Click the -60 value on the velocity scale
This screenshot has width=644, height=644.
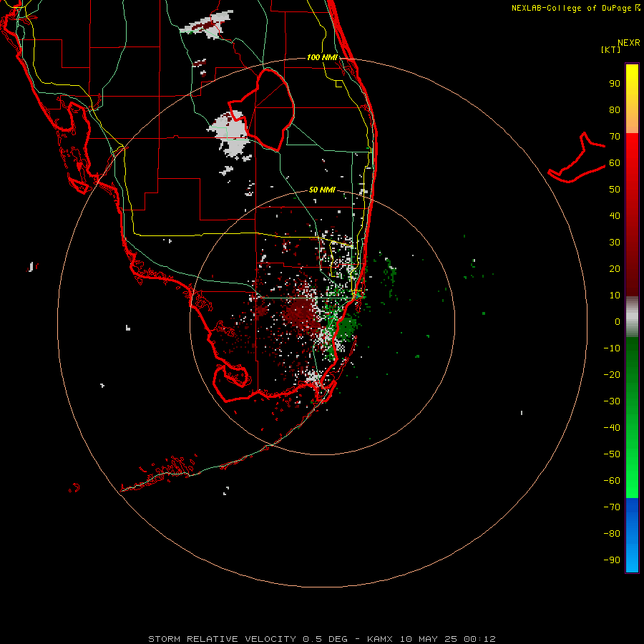pos(612,481)
